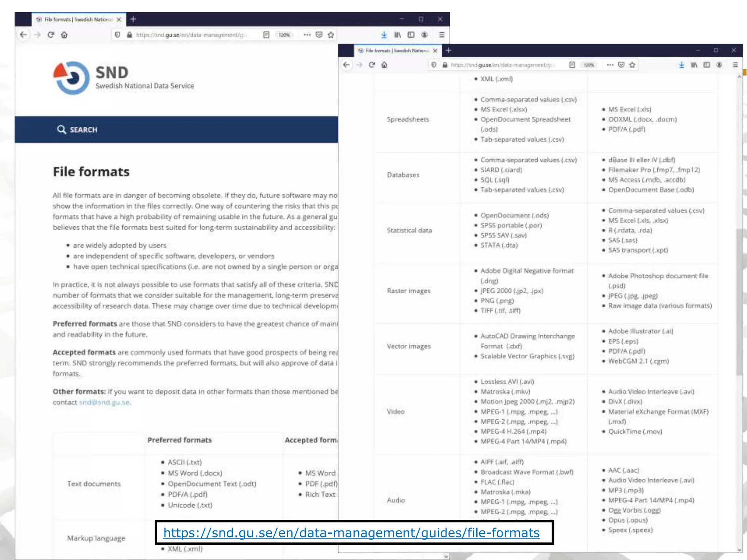Image resolution: width=747 pixels, height=560 pixels.
Task: Open Firefox account in right window
Action: point(719,65)
